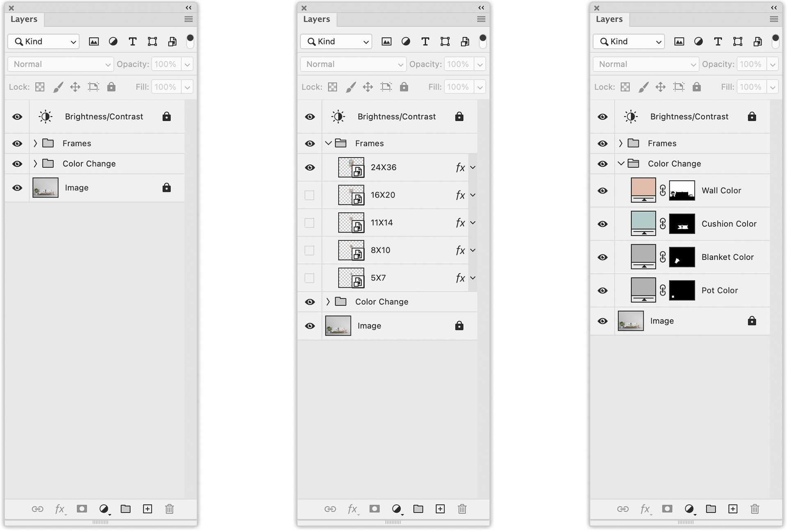Click lock all icon in right panel

click(696, 87)
